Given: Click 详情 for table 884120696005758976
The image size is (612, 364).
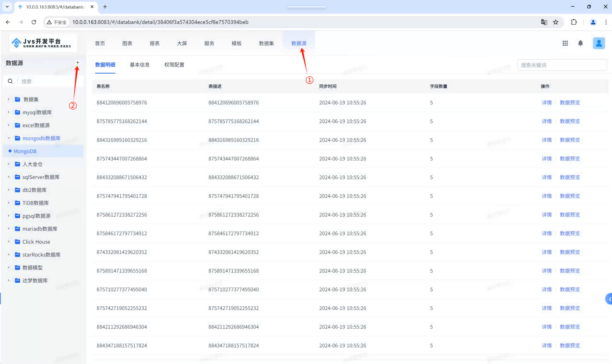Looking at the screenshot, I should 547,102.
